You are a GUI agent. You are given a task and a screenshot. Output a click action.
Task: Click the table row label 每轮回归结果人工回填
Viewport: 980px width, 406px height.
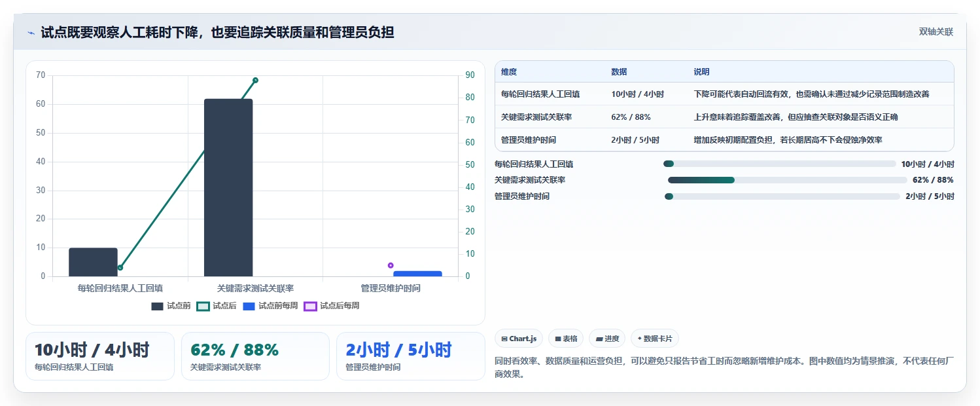pyautogui.click(x=540, y=94)
